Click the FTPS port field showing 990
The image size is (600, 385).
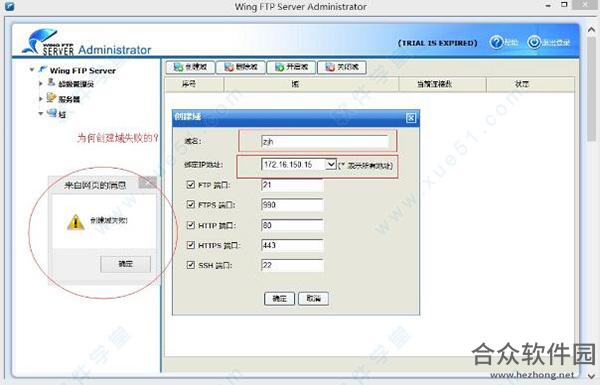pyautogui.click(x=292, y=205)
